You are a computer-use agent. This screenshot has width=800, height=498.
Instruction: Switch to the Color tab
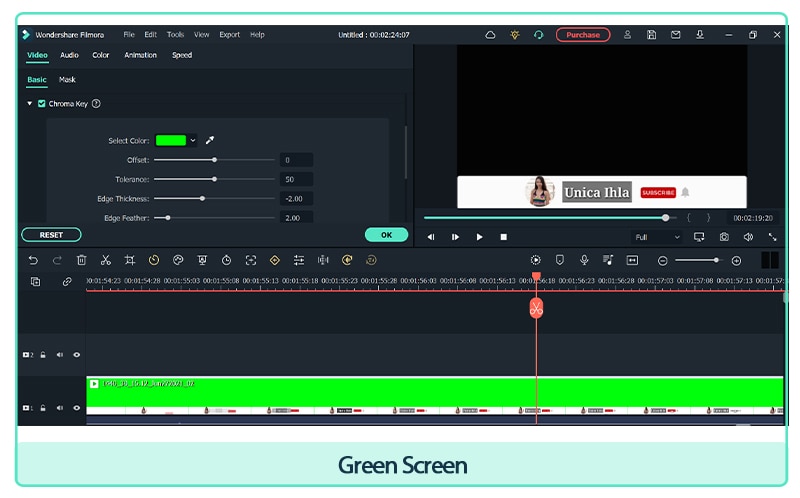(101, 55)
